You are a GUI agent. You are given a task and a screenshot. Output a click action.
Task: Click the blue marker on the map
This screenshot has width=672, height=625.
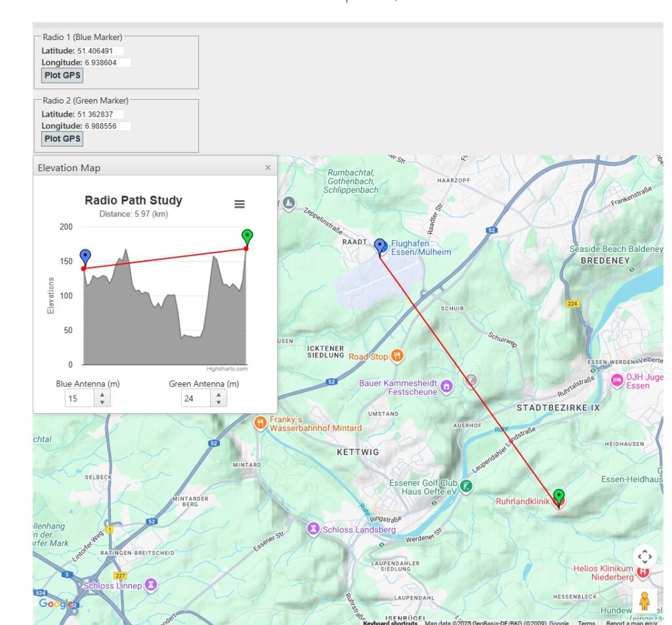[x=380, y=246]
